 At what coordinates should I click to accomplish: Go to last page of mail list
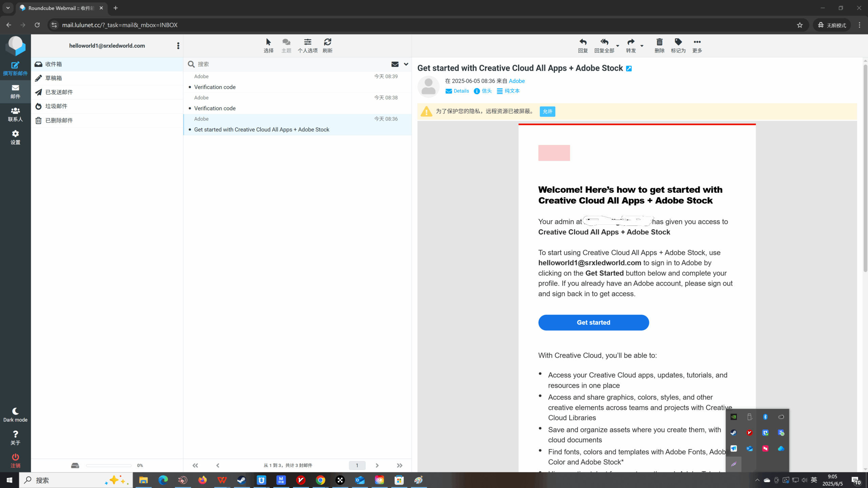pos(400,466)
